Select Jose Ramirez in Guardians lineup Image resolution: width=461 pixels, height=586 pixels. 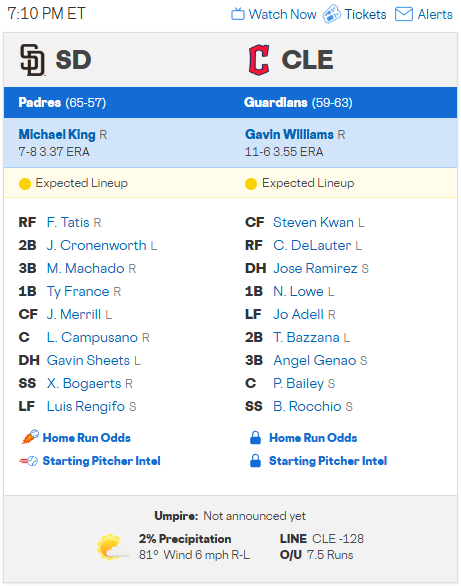pos(315,268)
